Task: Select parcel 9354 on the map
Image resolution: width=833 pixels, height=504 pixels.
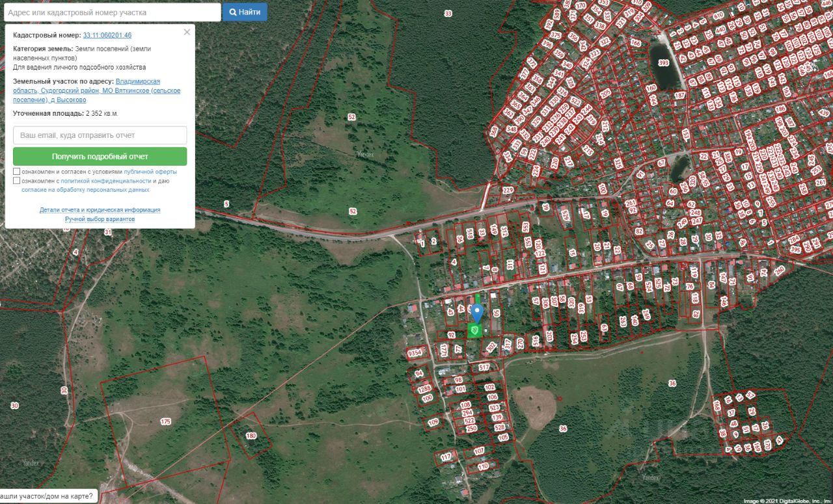Action: tap(415, 353)
